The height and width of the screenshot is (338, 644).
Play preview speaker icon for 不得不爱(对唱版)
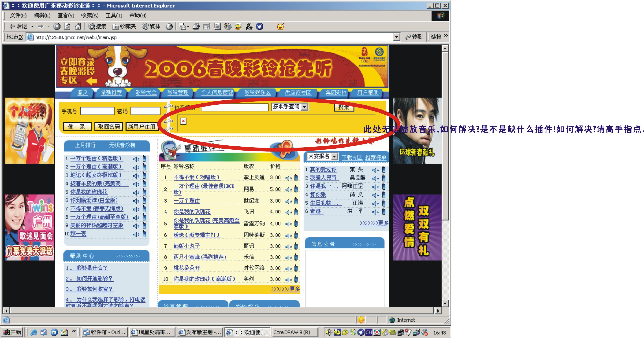click(289, 178)
